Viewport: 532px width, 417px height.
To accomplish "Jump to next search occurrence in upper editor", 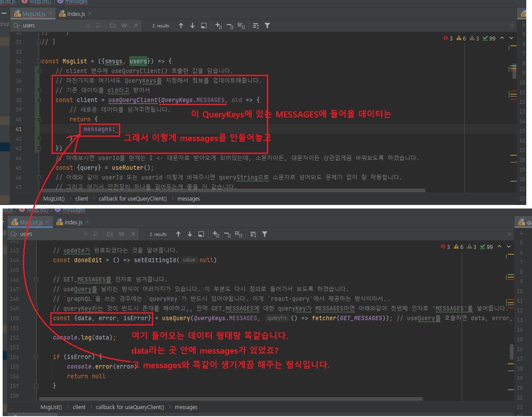I will (192, 26).
